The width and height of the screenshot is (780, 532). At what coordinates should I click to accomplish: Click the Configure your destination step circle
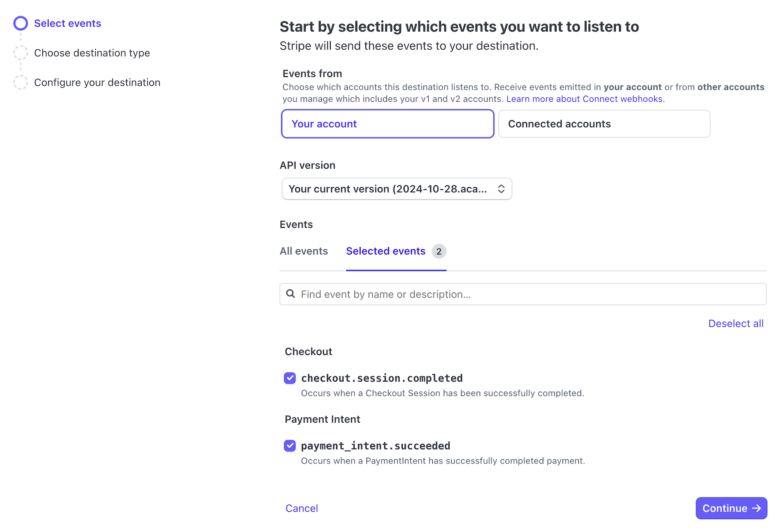coord(20,82)
